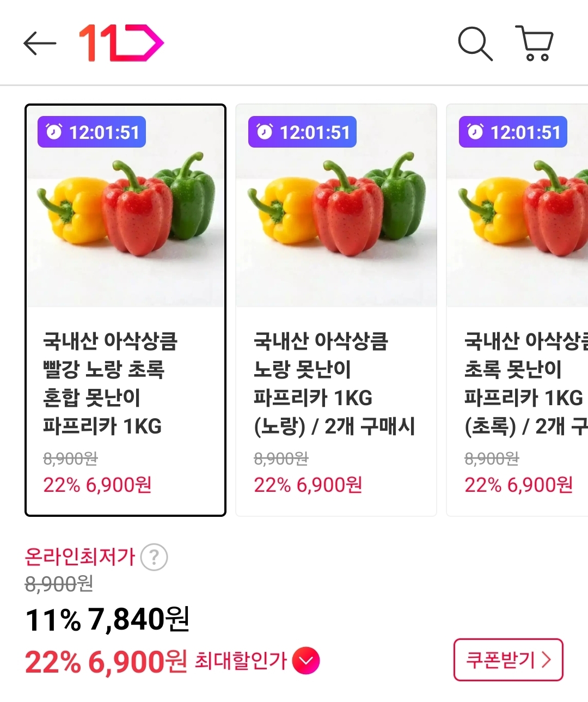588x702 pixels.
Task: Click the timer badge on first card
Action: point(91,132)
